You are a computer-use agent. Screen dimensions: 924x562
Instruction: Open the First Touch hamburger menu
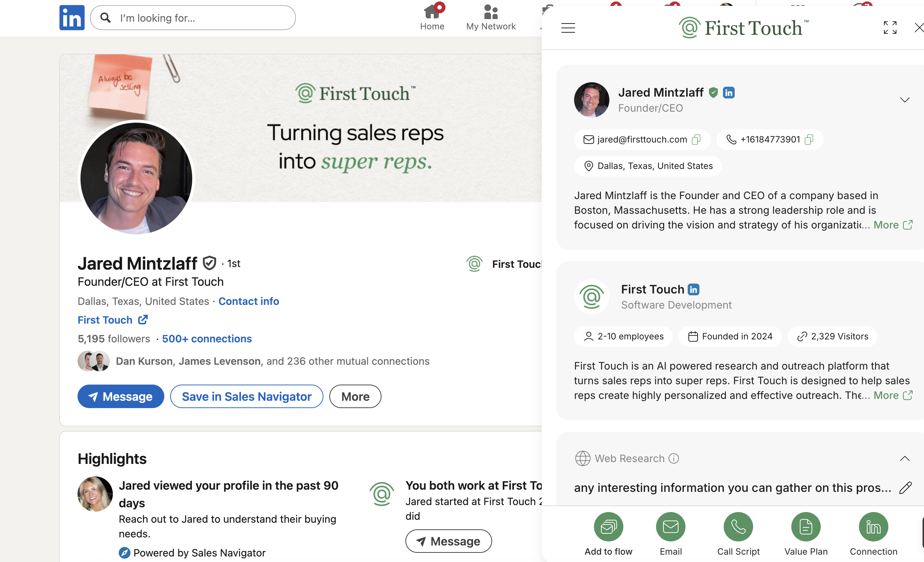tap(568, 28)
